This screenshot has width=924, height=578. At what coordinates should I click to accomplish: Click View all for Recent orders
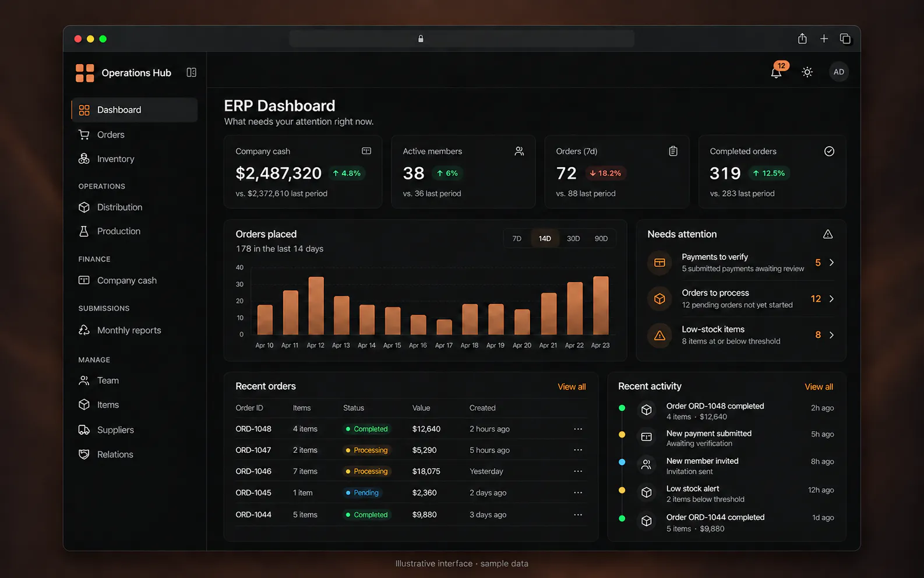[572, 387]
